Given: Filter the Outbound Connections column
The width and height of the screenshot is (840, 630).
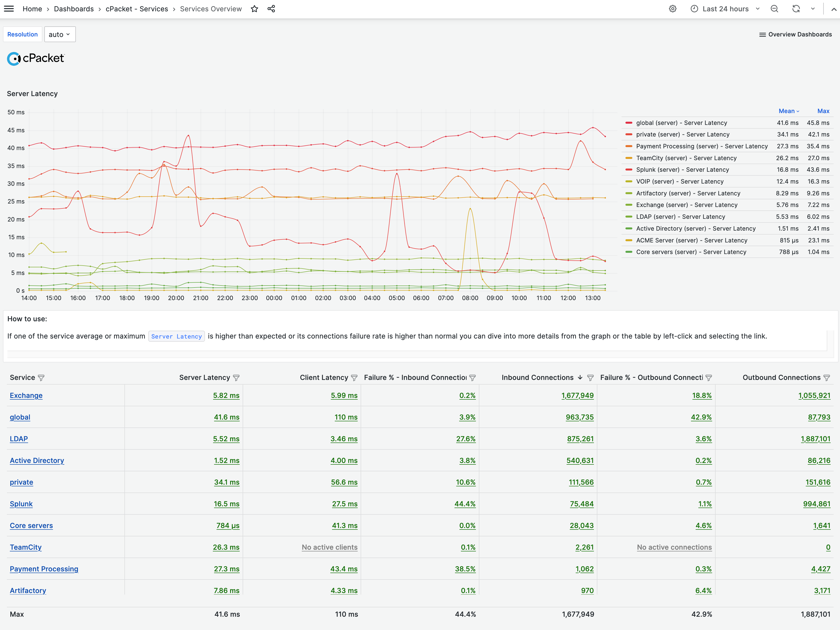Looking at the screenshot, I should (x=827, y=378).
